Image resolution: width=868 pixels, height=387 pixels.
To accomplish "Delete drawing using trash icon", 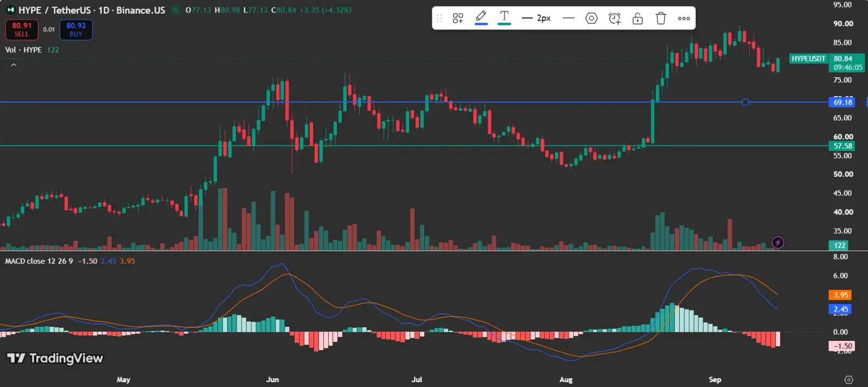I will click(x=661, y=18).
